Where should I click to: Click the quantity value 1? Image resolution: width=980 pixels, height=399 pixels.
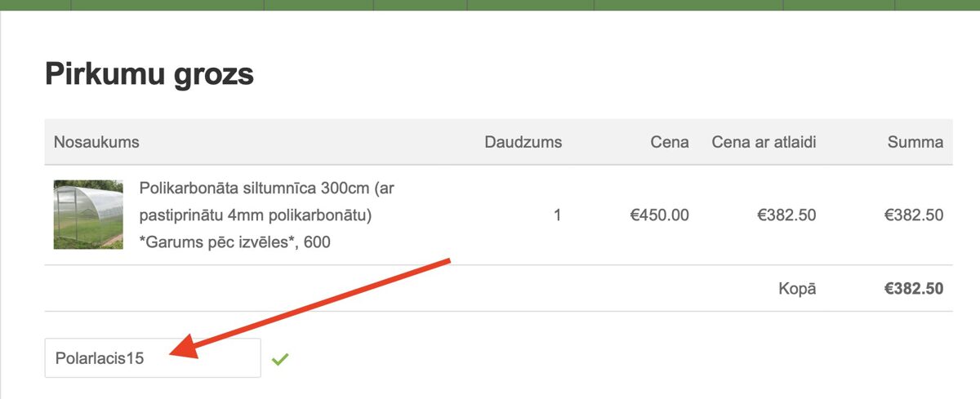(x=557, y=215)
